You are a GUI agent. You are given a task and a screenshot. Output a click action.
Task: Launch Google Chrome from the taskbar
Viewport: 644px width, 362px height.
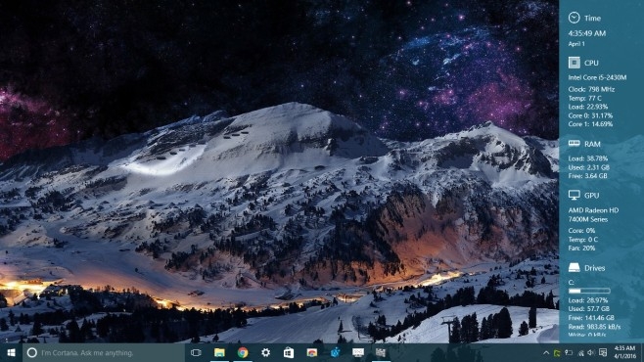(x=243, y=352)
